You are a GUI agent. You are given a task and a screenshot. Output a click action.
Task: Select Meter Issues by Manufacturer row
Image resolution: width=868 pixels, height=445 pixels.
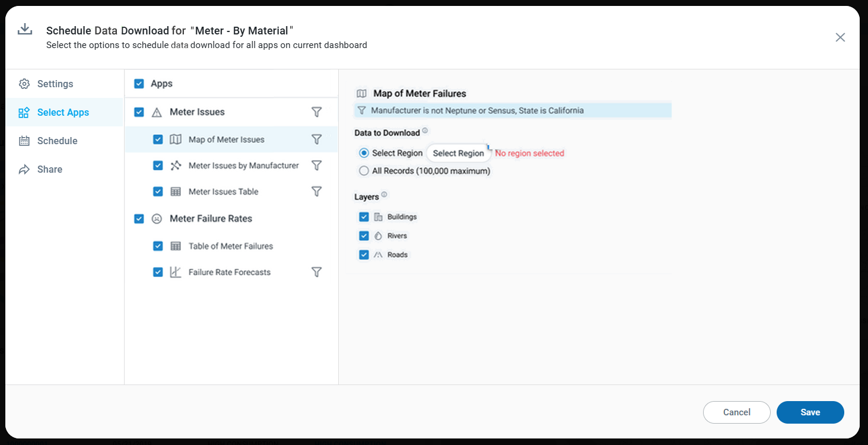click(x=243, y=166)
